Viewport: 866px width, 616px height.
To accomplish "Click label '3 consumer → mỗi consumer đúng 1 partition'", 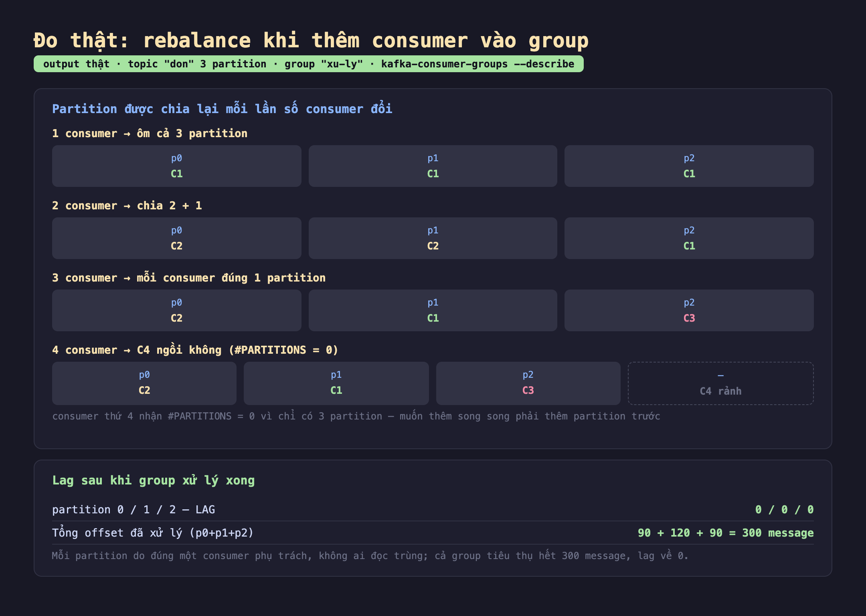I will coord(189,278).
